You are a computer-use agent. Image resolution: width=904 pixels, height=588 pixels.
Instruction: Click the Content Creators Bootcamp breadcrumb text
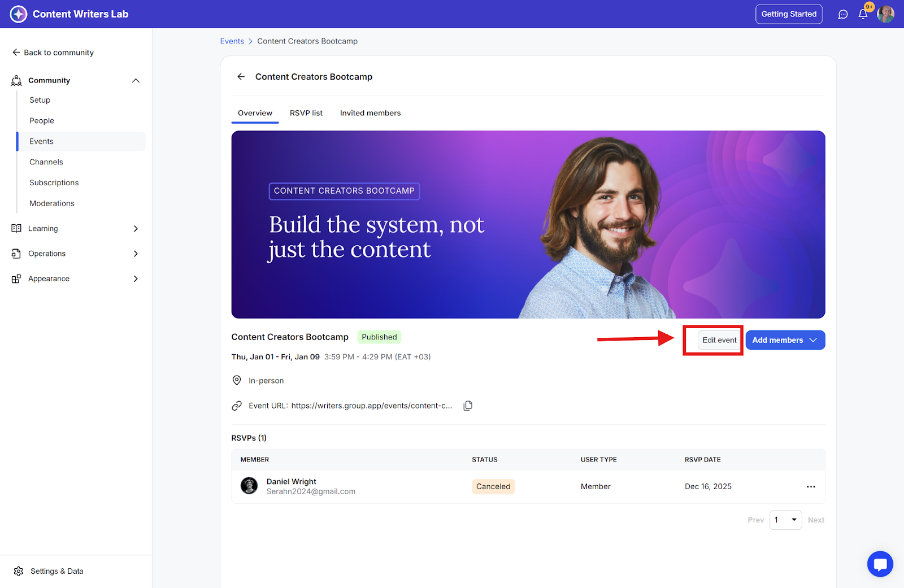click(x=307, y=41)
